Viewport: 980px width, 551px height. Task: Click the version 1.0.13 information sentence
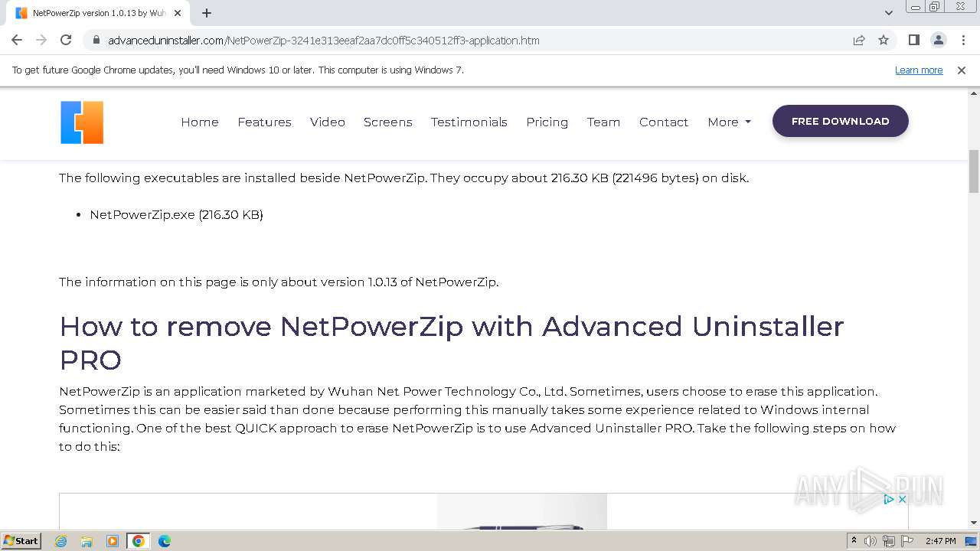pyautogui.click(x=279, y=282)
